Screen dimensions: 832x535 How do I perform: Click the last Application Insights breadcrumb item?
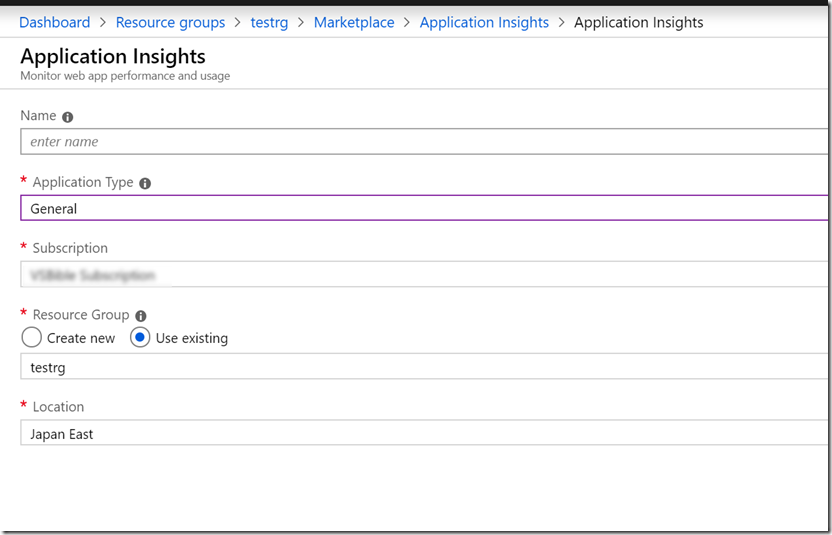click(x=638, y=23)
